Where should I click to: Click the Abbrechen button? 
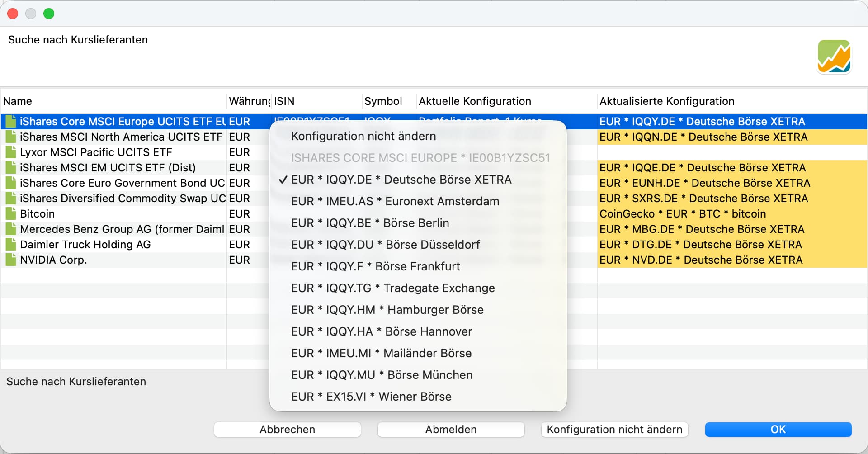click(287, 430)
